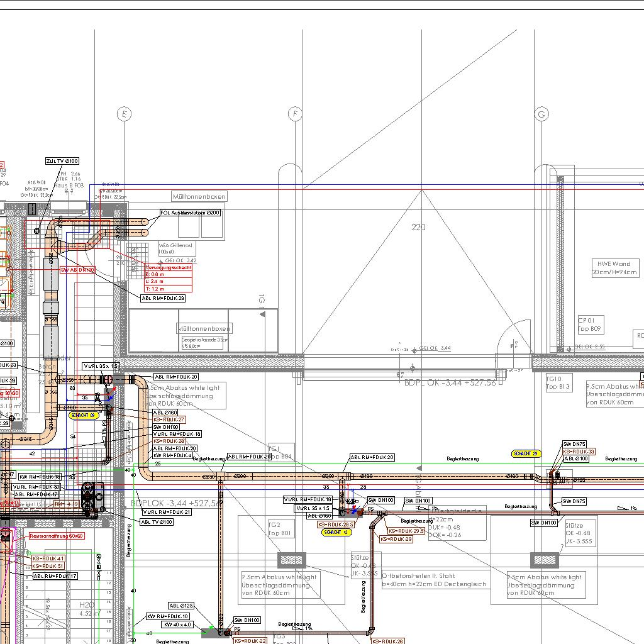This screenshot has height=644, width=644.
Task: Select the yellow SCHACHT 29 tag
Action: coord(526,453)
